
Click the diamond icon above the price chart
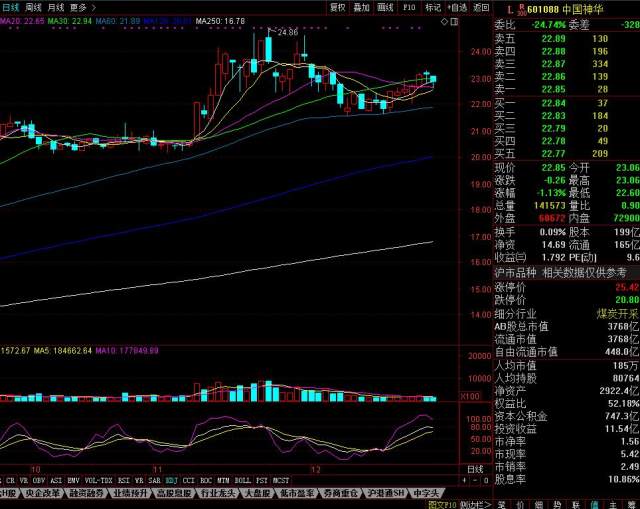[x=444, y=22]
